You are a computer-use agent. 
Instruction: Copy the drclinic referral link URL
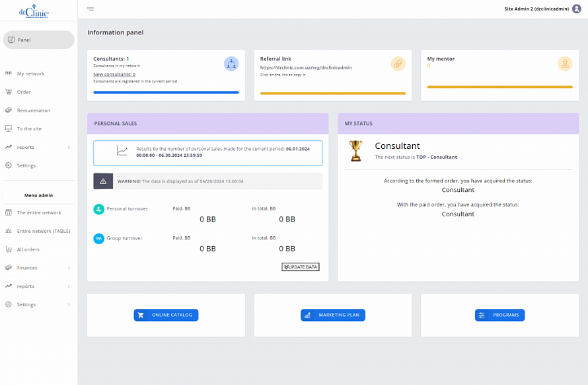(x=306, y=67)
